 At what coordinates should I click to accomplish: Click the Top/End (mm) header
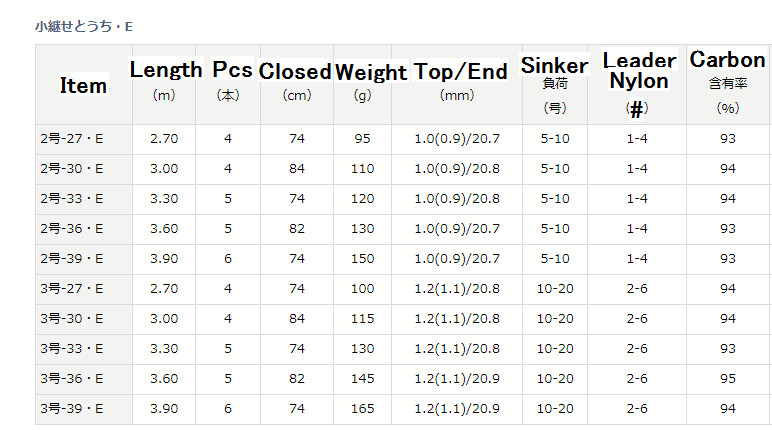tap(457, 85)
